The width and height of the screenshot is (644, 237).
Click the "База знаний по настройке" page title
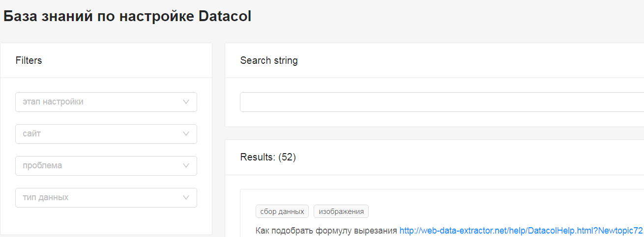[x=99, y=16]
